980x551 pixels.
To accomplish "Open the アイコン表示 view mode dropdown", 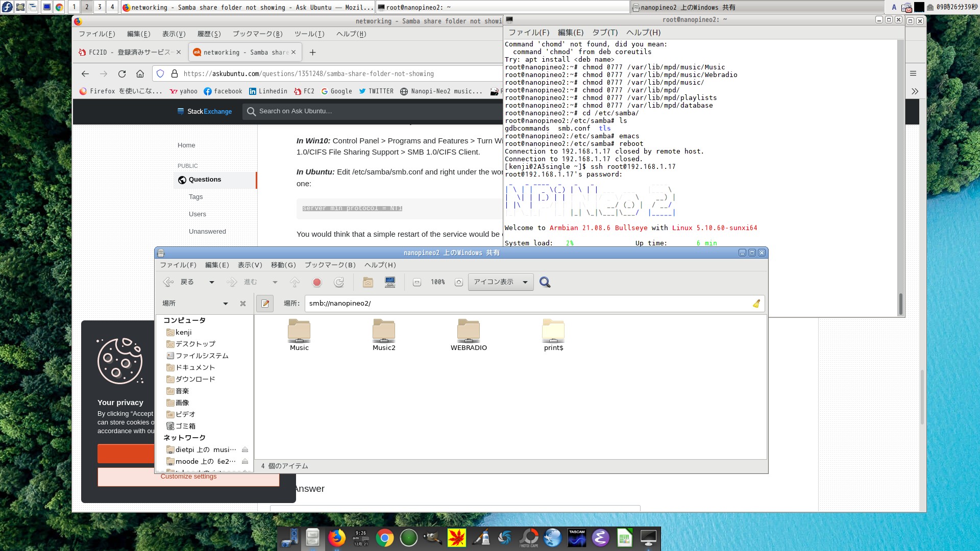I will [500, 282].
